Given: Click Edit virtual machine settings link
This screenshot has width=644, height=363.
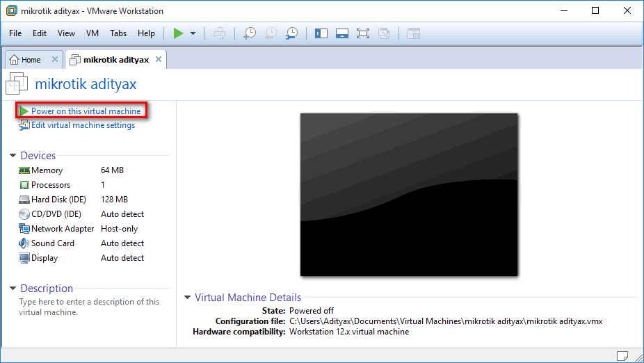Looking at the screenshot, I should [x=83, y=125].
